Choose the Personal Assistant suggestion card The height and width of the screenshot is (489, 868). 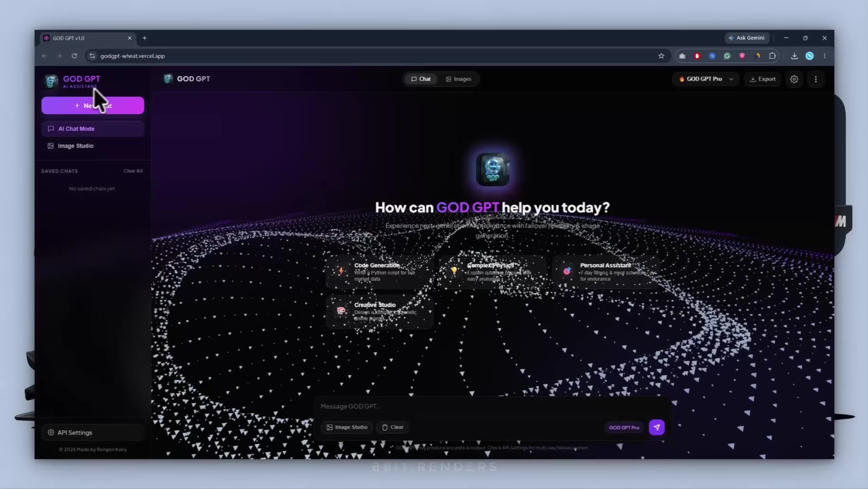click(606, 272)
